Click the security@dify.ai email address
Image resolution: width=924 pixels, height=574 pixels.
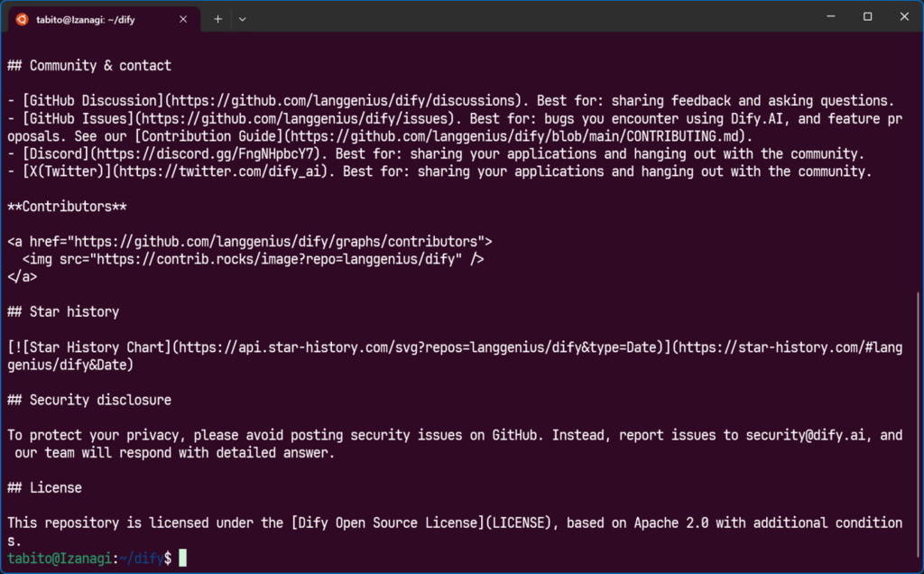(x=806, y=436)
